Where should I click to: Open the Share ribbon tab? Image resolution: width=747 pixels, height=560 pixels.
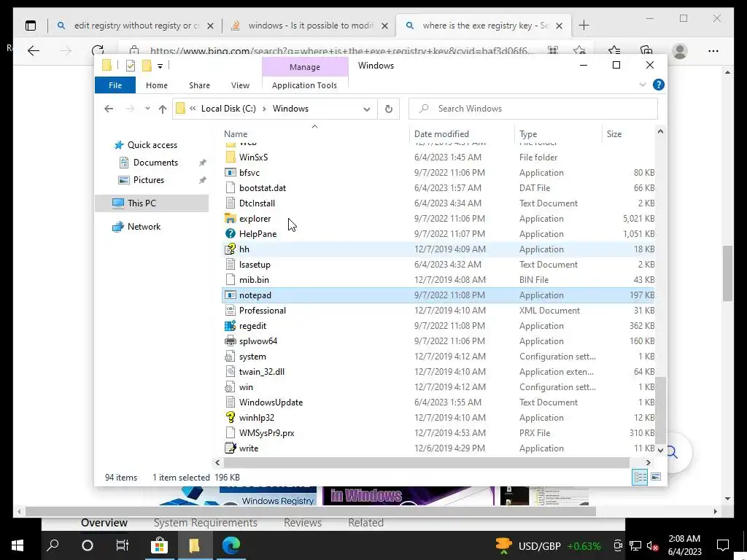pyautogui.click(x=199, y=85)
